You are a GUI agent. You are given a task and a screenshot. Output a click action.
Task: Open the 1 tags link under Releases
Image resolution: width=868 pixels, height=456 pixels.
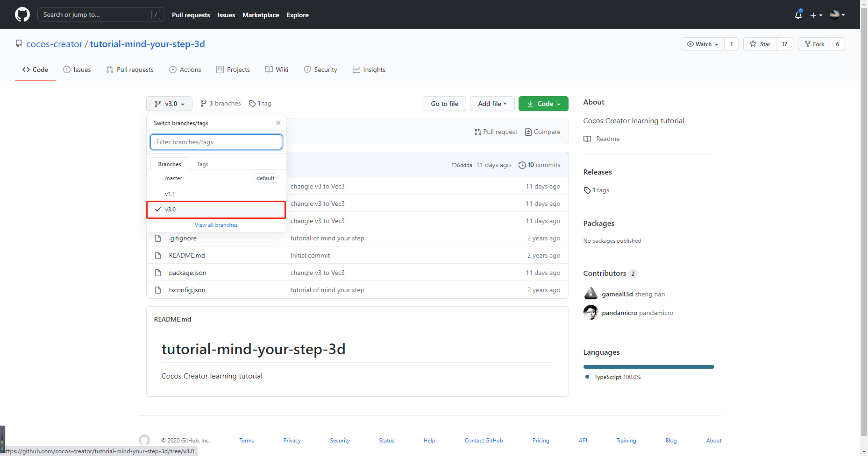(x=597, y=190)
